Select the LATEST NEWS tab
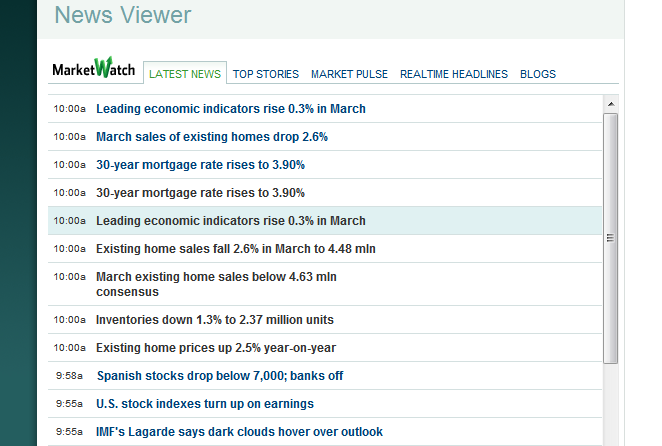The width and height of the screenshot is (662, 446). click(185, 74)
